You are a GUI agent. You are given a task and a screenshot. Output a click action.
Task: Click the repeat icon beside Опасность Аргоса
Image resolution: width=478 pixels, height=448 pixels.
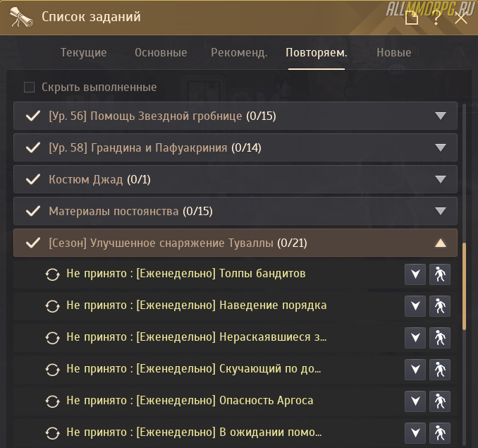click(x=51, y=401)
